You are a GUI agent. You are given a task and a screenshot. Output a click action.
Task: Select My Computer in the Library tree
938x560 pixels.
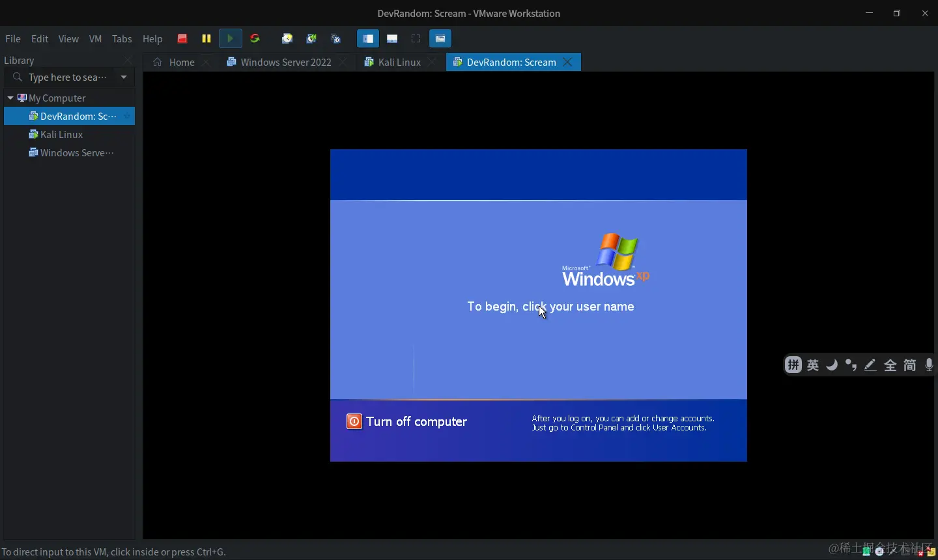(x=57, y=98)
